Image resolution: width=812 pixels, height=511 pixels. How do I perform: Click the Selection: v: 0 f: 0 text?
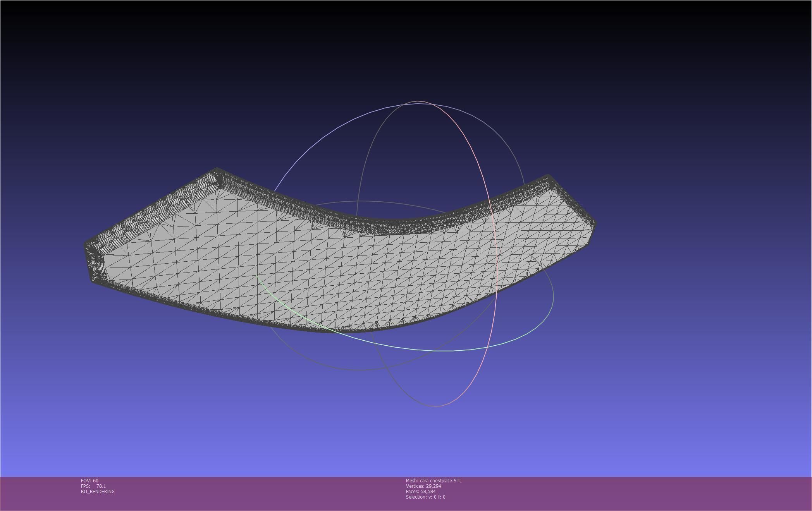coord(425,497)
